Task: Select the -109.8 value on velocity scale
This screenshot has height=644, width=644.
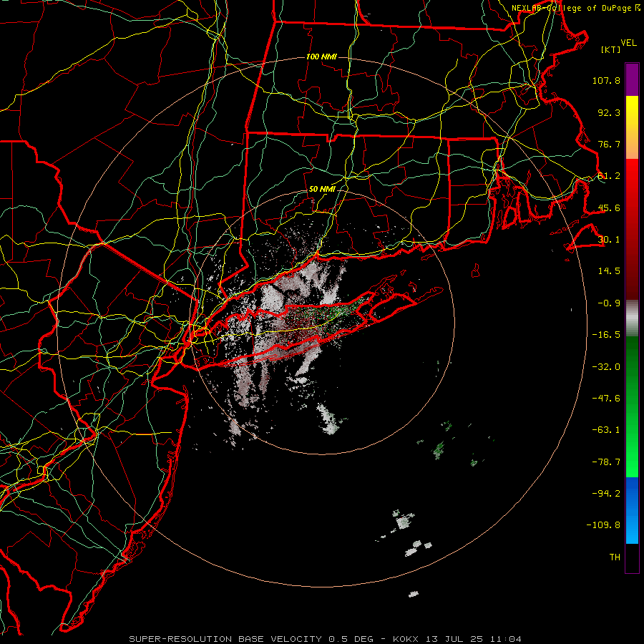Action: (x=603, y=525)
